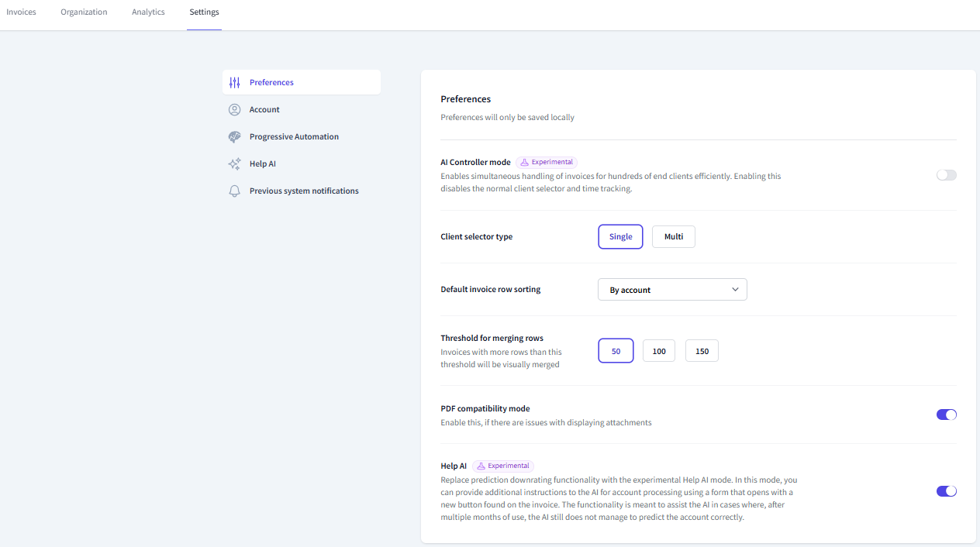Image resolution: width=980 pixels, height=547 pixels.
Task: Click the Preferences panel heading
Action: [465, 99]
